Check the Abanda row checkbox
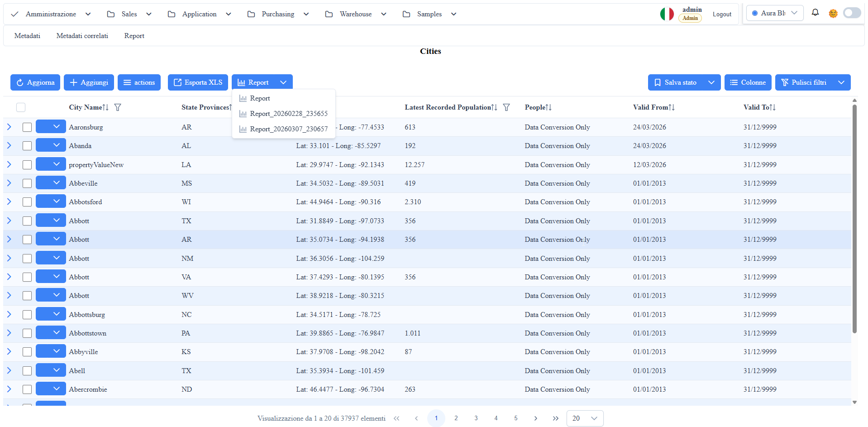The height and width of the screenshot is (427, 868). (x=27, y=146)
